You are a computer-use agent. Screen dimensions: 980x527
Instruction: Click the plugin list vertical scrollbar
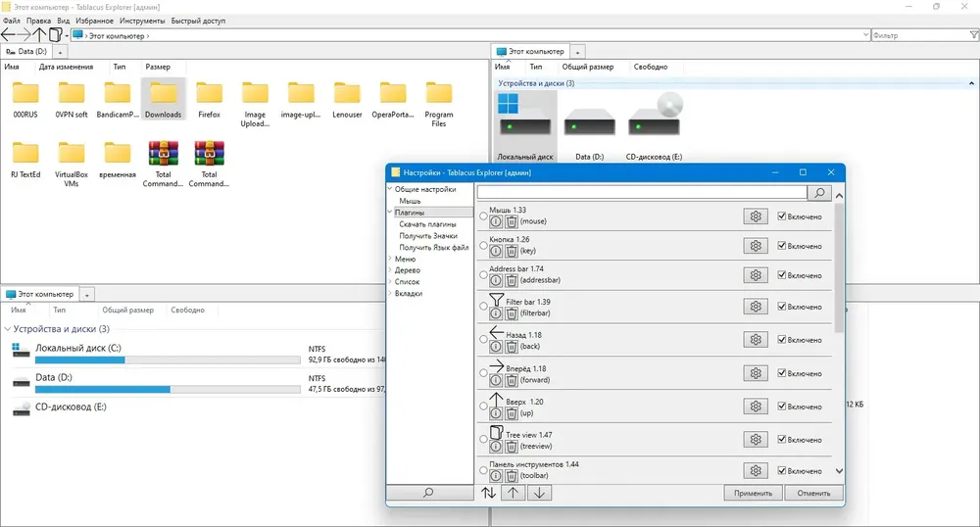(x=840, y=267)
